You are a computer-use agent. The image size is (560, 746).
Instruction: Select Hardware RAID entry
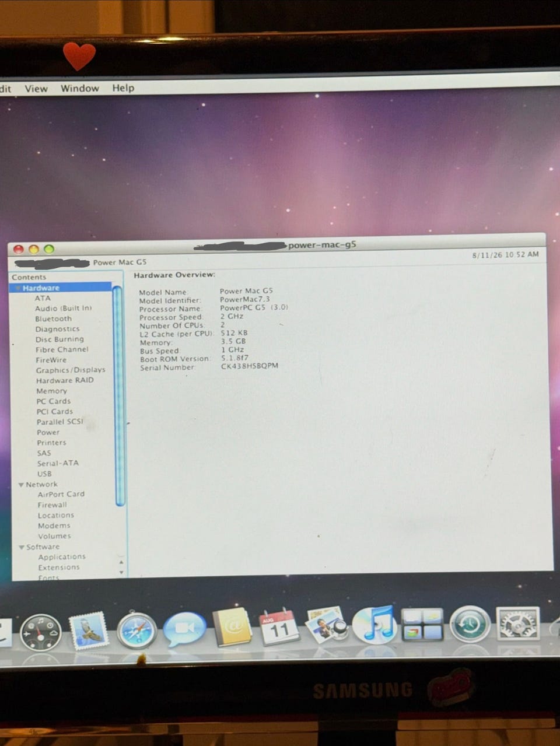coord(65,380)
